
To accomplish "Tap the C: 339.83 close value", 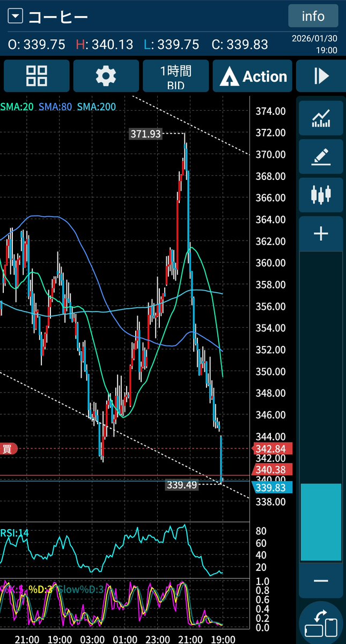I will coord(240,45).
